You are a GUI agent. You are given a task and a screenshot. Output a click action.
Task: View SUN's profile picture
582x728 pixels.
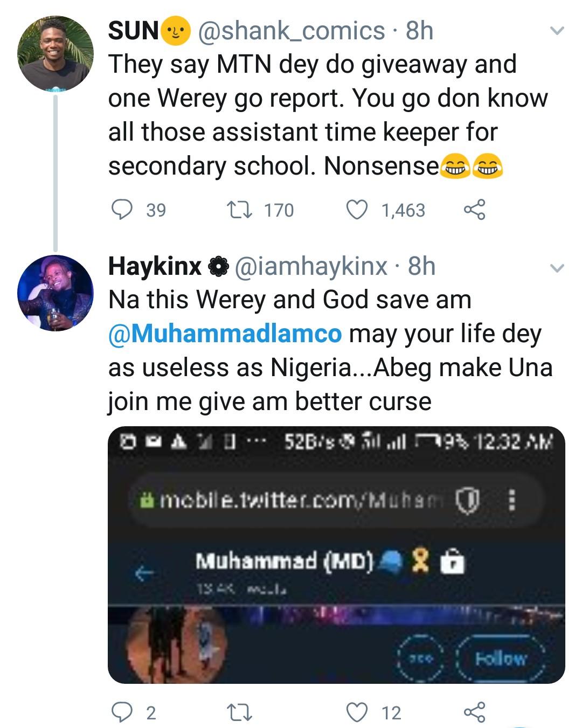click(x=55, y=53)
